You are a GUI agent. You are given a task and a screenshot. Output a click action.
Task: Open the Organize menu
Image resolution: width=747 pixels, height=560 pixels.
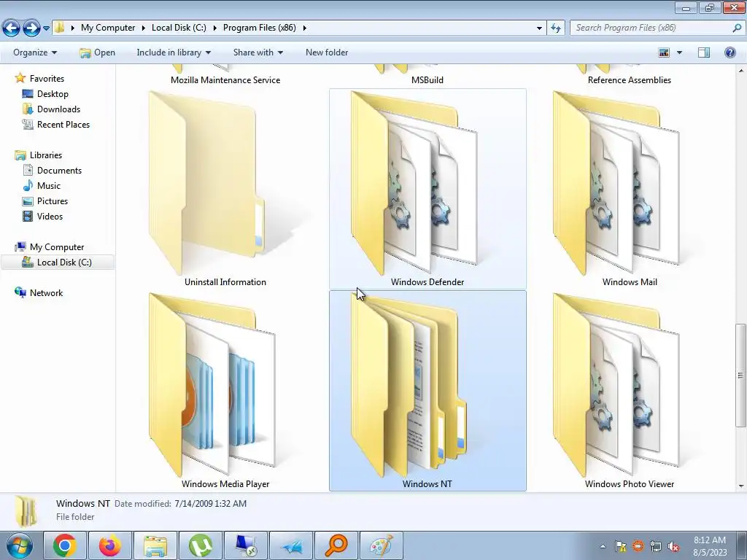coord(35,52)
